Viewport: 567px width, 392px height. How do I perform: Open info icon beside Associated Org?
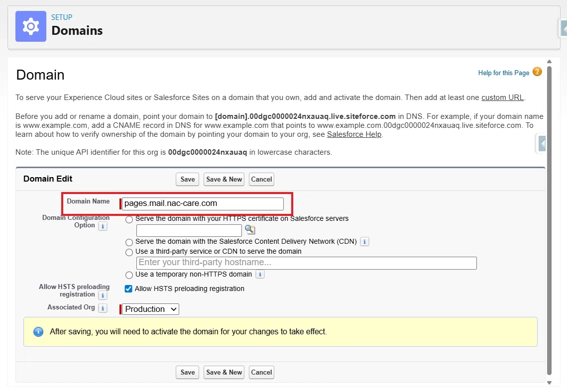pos(103,308)
